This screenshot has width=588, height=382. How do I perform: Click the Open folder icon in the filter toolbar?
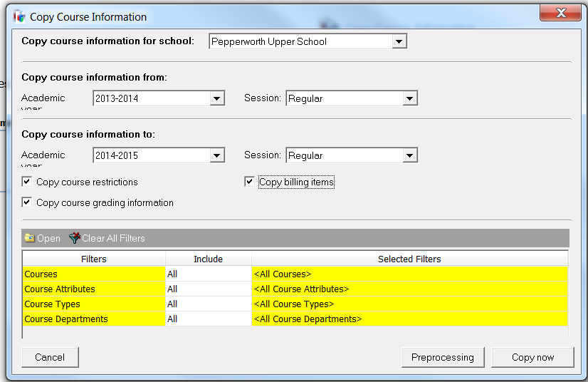29,238
